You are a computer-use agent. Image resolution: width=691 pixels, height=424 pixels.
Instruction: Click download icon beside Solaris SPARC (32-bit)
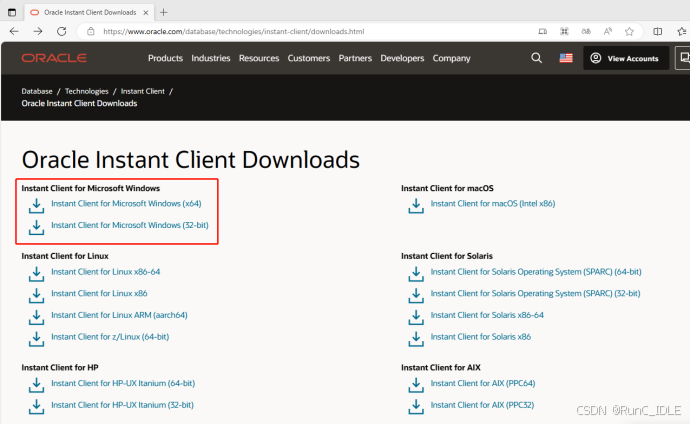point(416,296)
